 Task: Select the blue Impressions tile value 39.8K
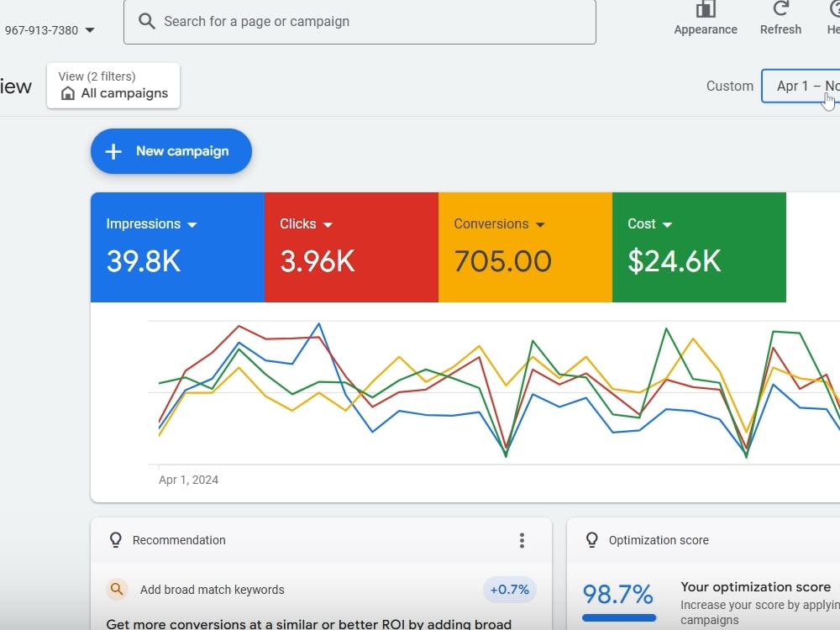click(x=144, y=261)
